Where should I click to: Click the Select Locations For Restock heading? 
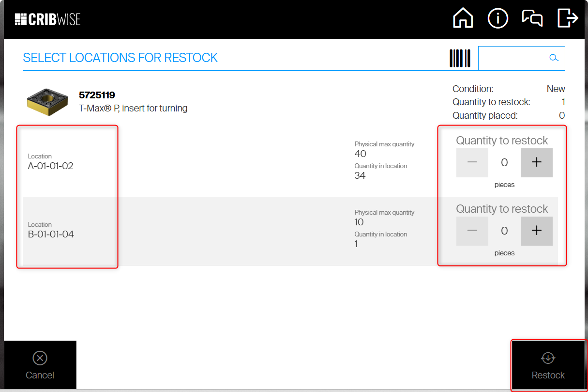121,58
